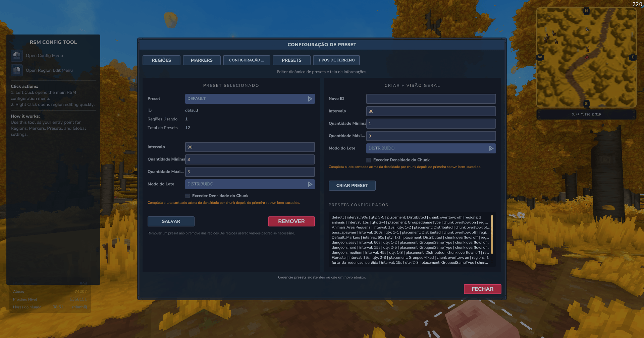The image size is (644, 338).
Task: Select the 'Default_Markers' preset row
Action: 411,238
